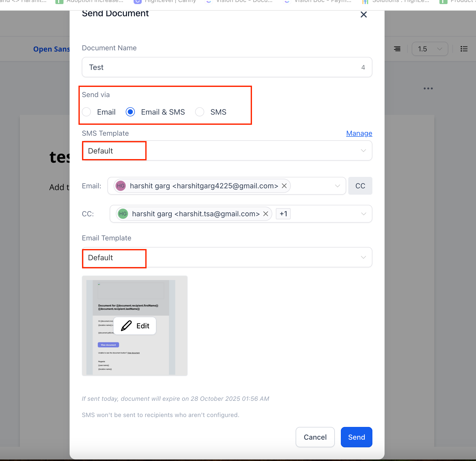This screenshot has height=461, width=476.
Task: Close the Send Document dialog
Action: [x=363, y=15]
